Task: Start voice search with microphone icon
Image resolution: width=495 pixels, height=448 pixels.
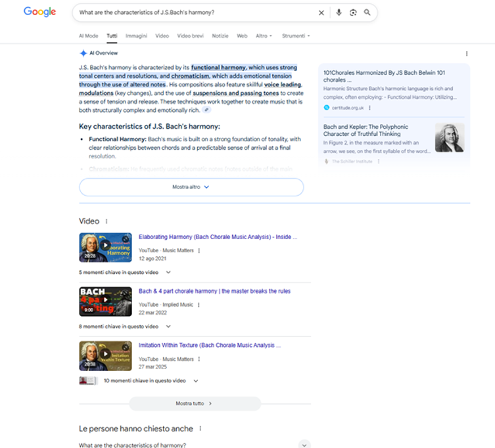Action: pyautogui.click(x=339, y=12)
